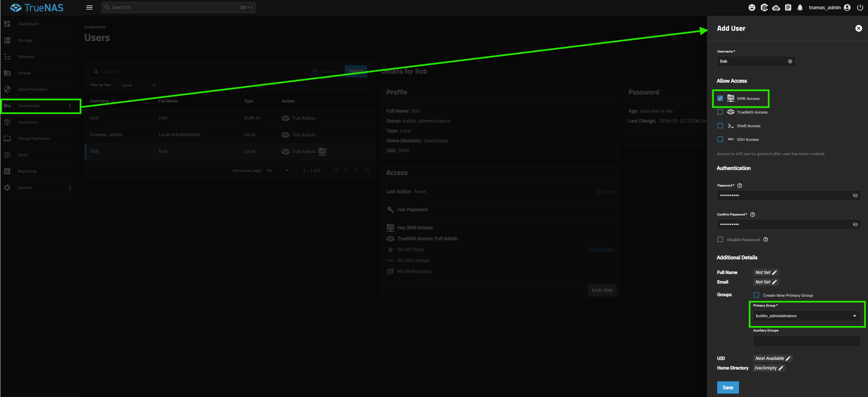Image resolution: width=868 pixels, height=397 pixels.
Task: Enable Create New Primary Group checkbox
Action: coord(756,295)
